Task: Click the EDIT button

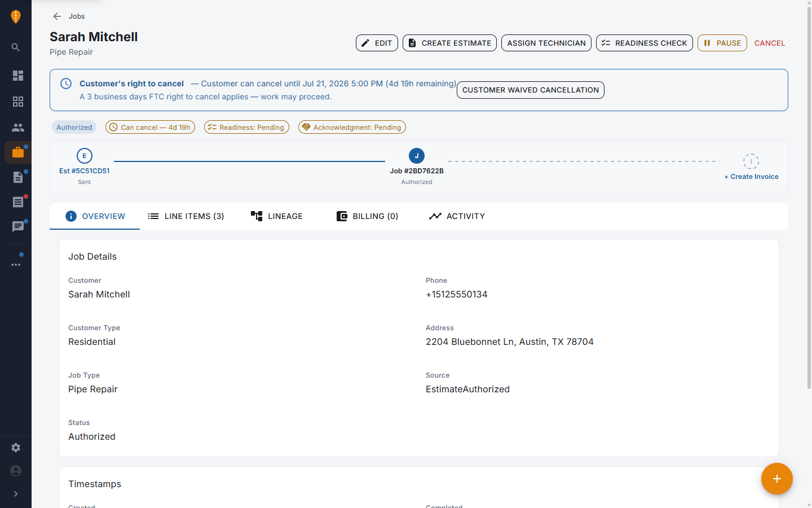Action: [x=377, y=43]
